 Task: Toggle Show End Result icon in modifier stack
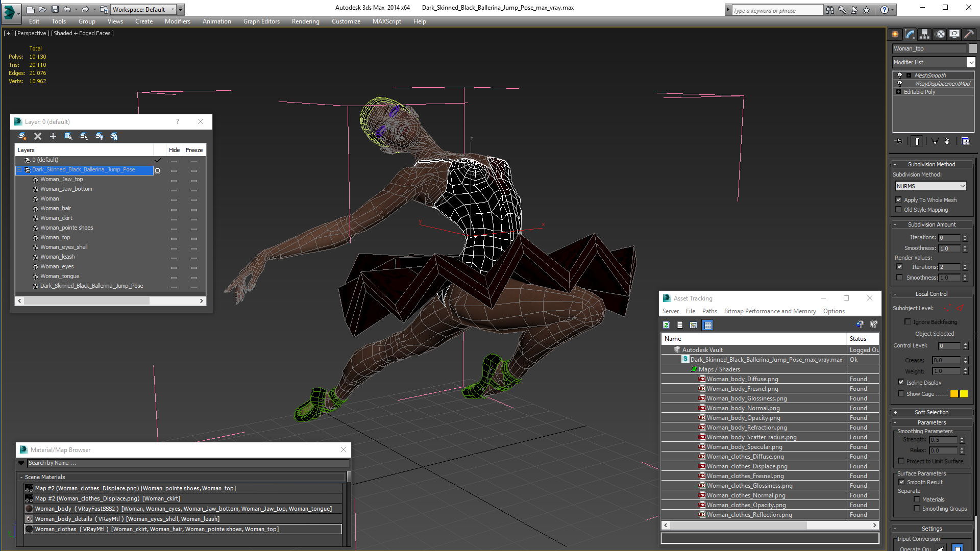[917, 141]
